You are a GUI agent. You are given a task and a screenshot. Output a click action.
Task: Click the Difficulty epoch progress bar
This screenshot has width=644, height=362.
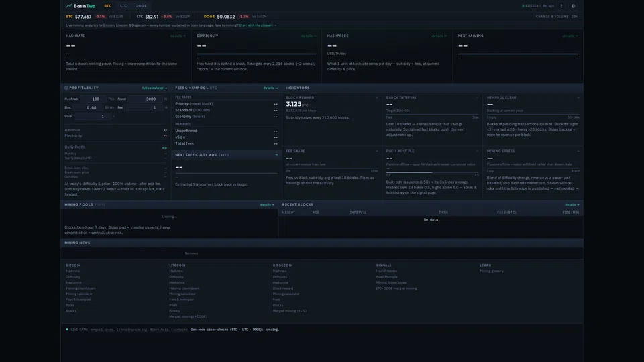(256, 54)
